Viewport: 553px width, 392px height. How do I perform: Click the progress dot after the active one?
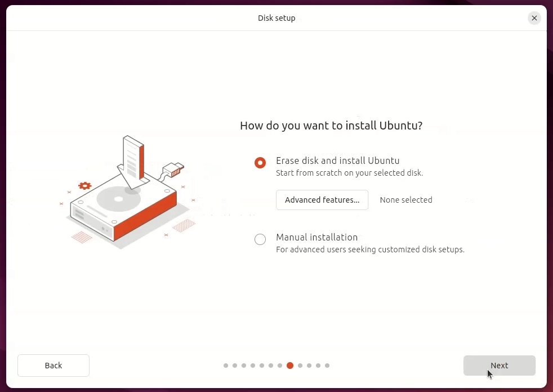300,366
